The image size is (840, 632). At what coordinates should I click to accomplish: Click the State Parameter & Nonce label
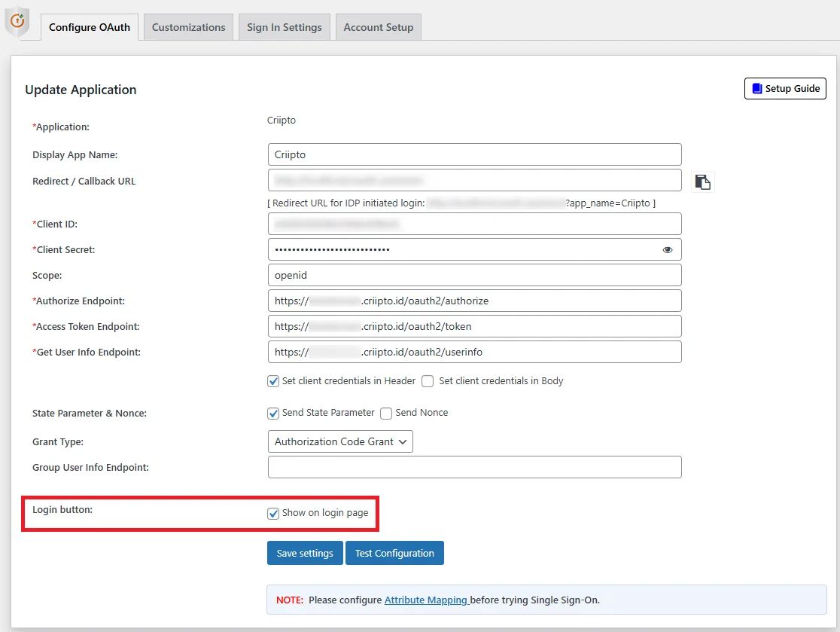click(90, 414)
